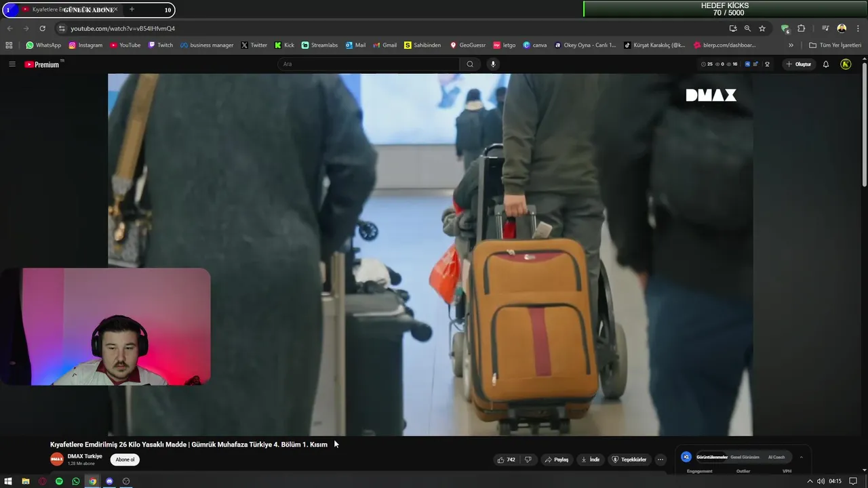Go forward in browser history
868x488 pixels.
click(26, 28)
